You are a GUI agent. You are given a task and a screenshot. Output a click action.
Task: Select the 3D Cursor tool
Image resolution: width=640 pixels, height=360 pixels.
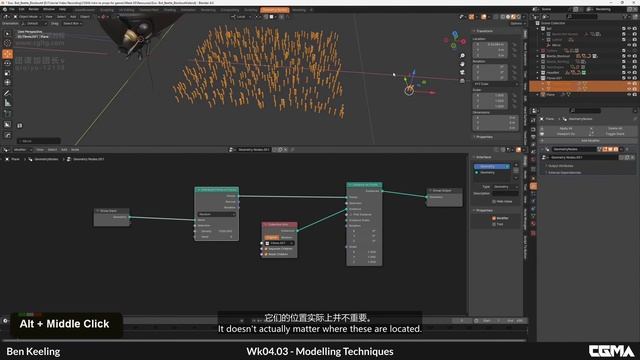(7, 43)
